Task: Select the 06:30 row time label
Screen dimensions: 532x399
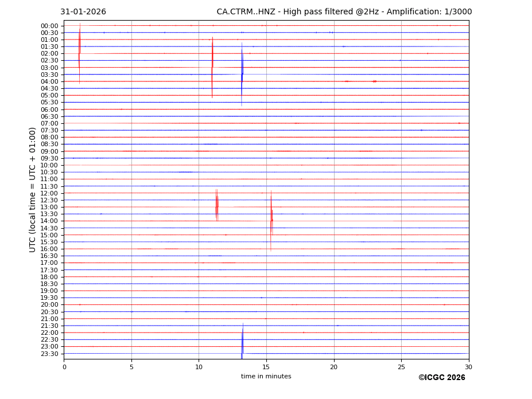Action: click(x=49, y=116)
